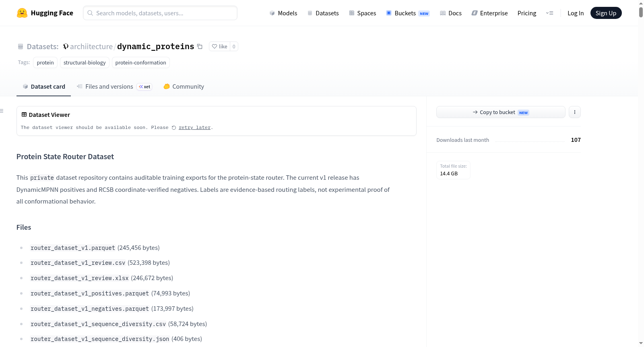Click the Datasets breadcrumb label
Viewport: 644px width, 347px height.
click(43, 46)
